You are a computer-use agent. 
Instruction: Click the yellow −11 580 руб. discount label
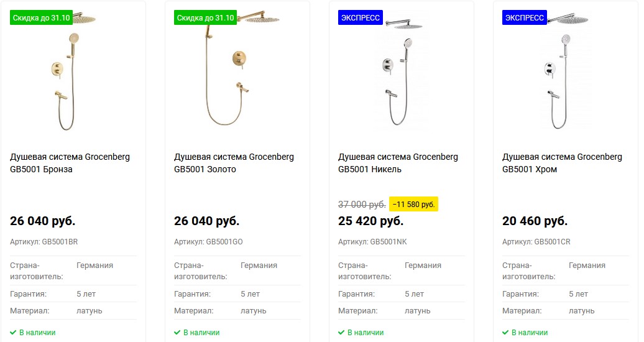[414, 204]
